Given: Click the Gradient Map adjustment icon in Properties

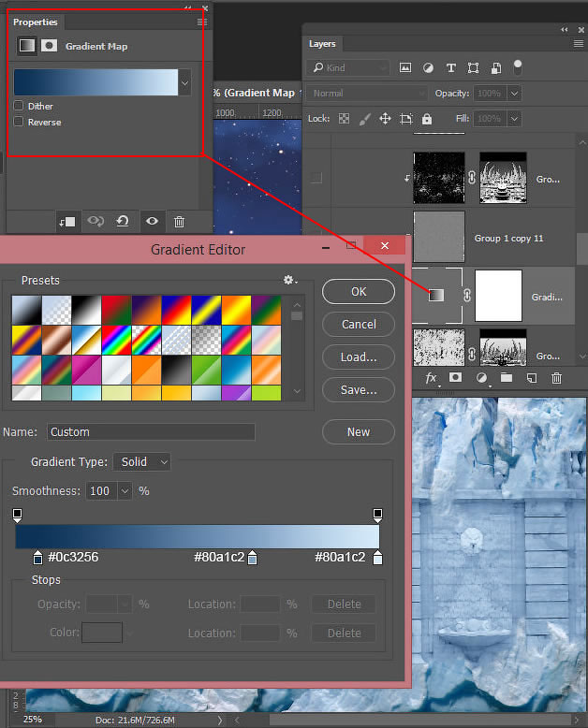Looking at the screenshot, I should point(27,46).
